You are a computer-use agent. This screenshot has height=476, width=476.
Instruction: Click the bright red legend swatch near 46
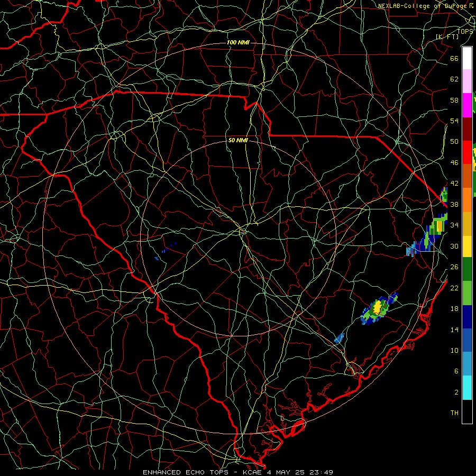tap(467, 152)
